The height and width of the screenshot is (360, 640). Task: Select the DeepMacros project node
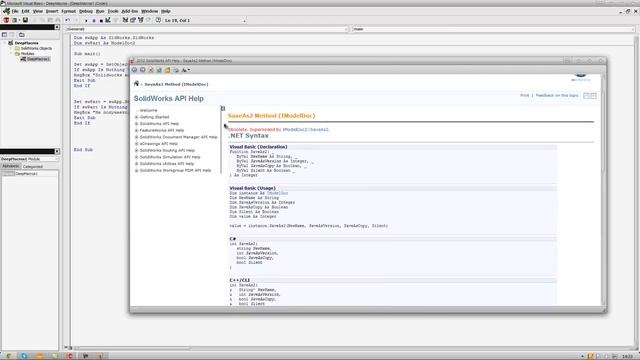click(x=27, y=43)
